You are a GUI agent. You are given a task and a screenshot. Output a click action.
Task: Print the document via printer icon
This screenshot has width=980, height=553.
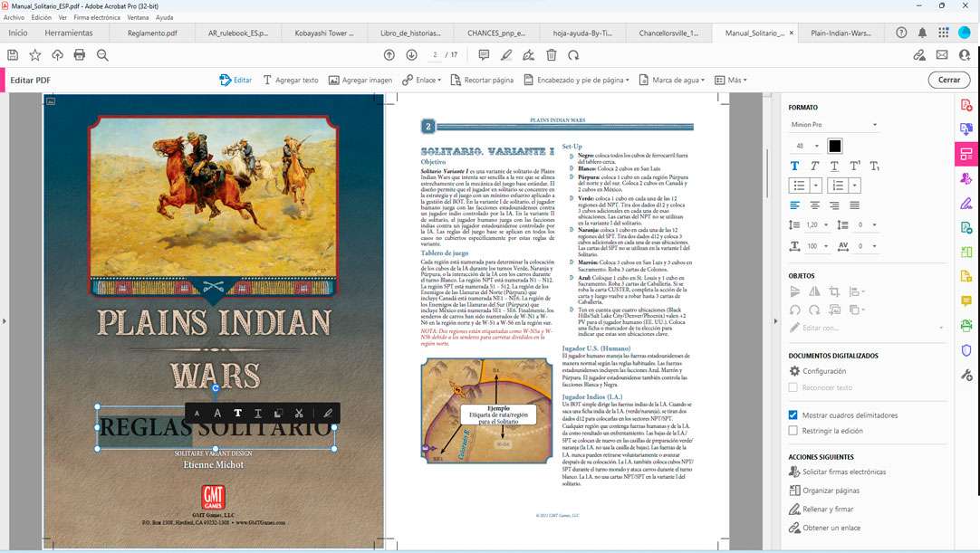coord(80,55)
